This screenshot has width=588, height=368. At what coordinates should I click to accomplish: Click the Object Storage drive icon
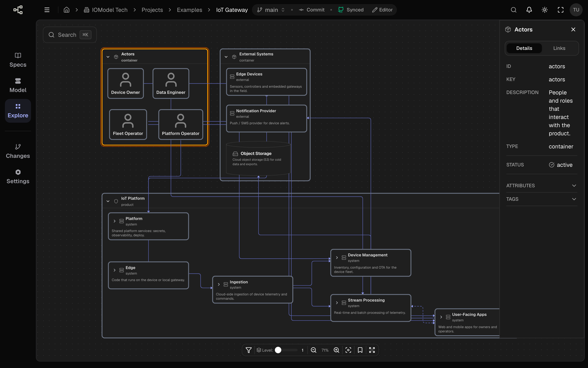tap(235, 154)
